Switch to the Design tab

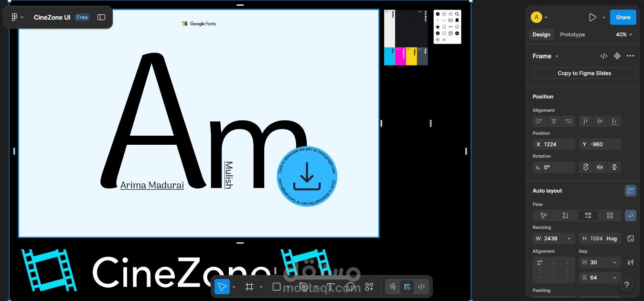click(x=541, y=34)
